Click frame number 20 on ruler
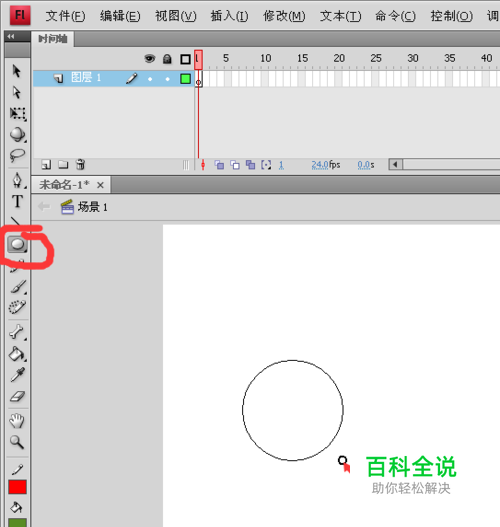This screenshot has width=500, height=527. tap(339, 58)
